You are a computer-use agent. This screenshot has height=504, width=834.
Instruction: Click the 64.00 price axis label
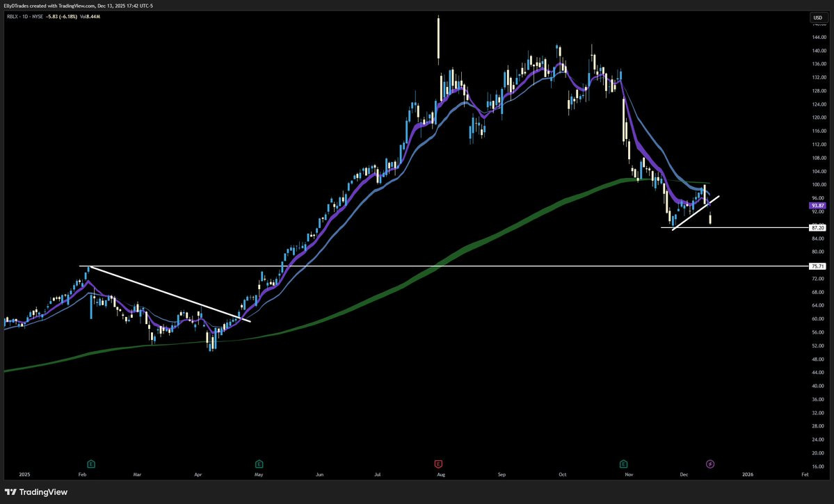coord(819,306)
